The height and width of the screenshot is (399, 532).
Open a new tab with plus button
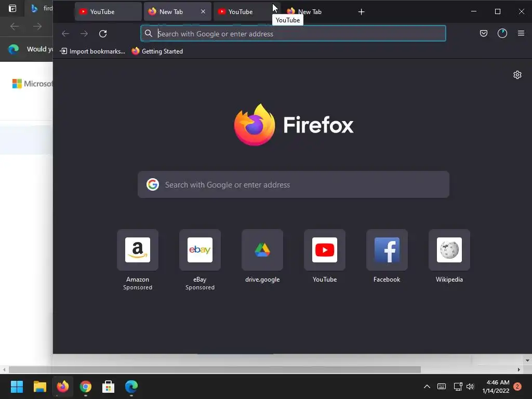pos(362,12)
